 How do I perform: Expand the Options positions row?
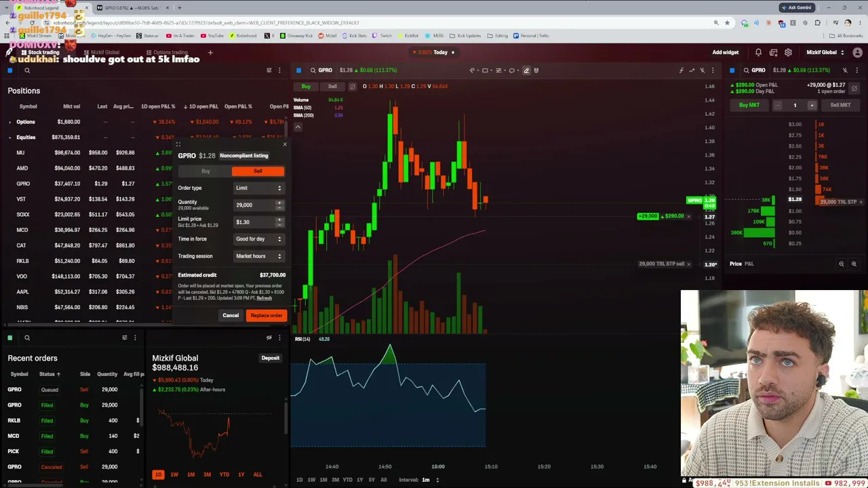pyautogui.click(x=9, y=122)
